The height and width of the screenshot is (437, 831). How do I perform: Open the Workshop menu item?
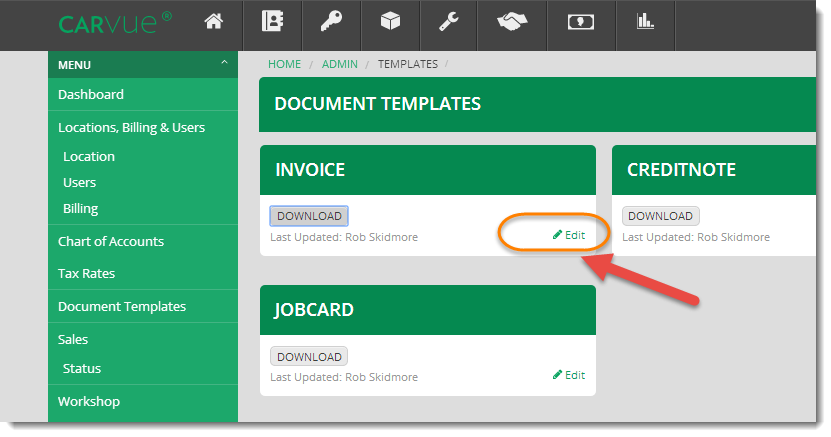coord(89,402)
